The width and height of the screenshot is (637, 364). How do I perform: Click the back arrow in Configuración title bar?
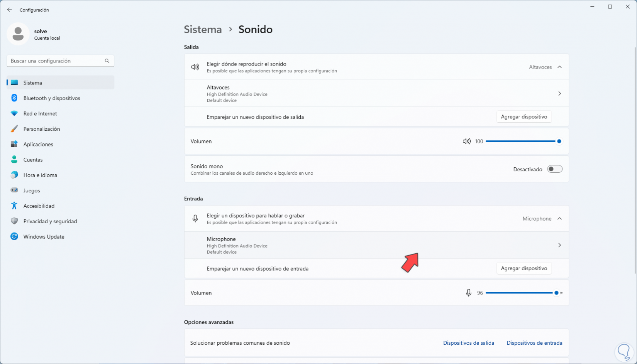(x=10, y=10)
